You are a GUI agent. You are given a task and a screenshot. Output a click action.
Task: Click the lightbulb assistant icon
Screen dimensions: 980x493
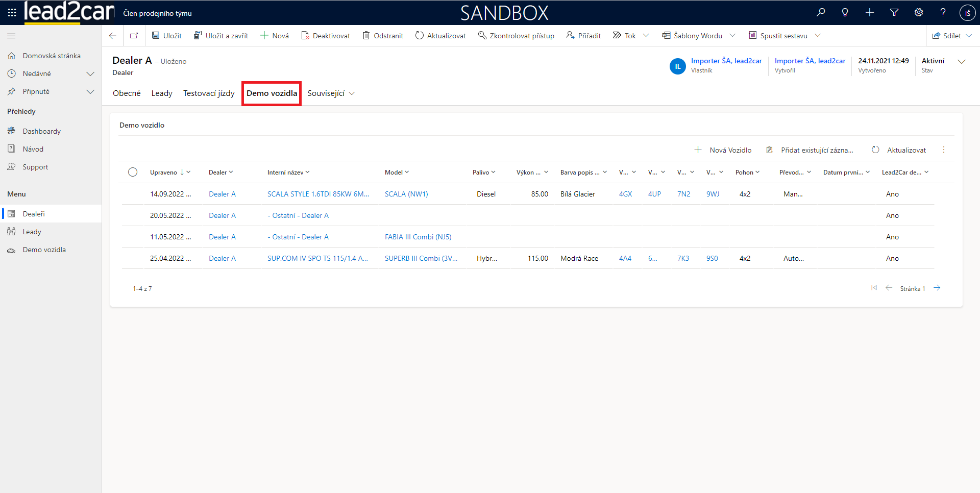[845, 12]
